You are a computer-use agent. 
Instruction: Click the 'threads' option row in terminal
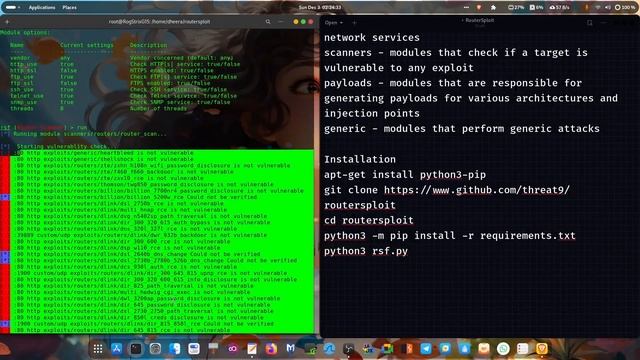[x=98, y=109]
